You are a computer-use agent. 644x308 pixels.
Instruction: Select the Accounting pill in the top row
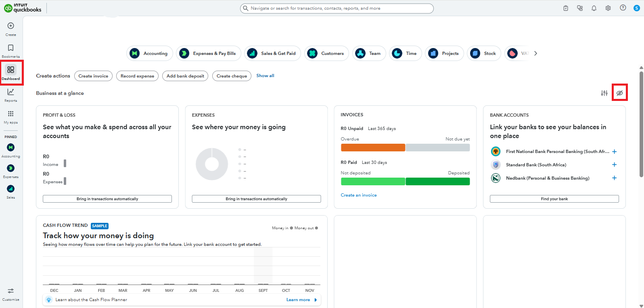click(150, 53)
